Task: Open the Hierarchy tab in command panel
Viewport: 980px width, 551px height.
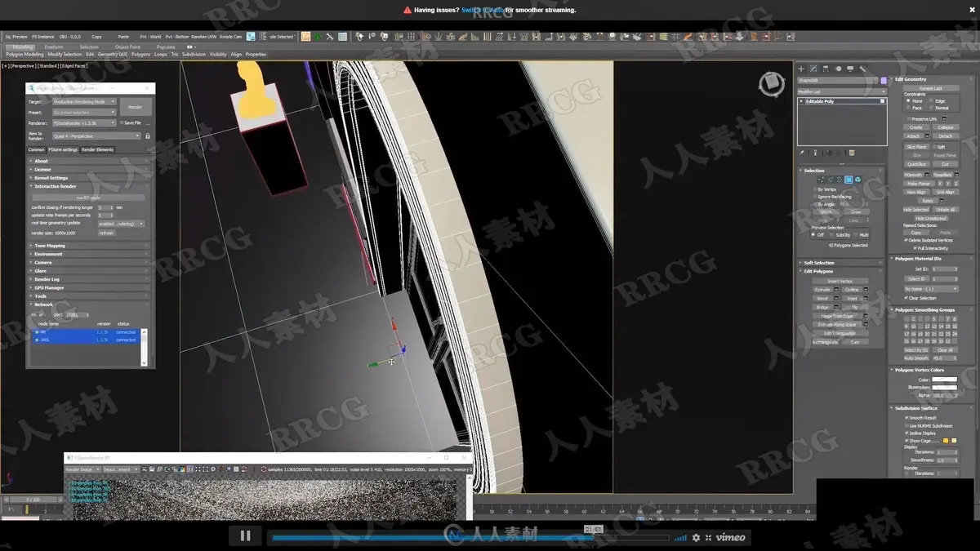Action: (826, 69)
